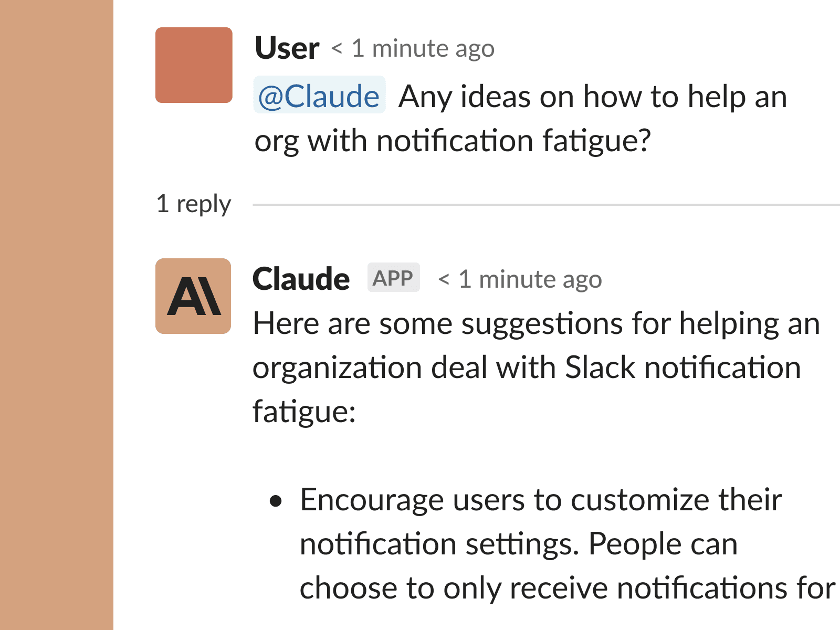Click 'org with notification fatigue?' line
This screenshot has height=630, width=840.
pos(452,141)
